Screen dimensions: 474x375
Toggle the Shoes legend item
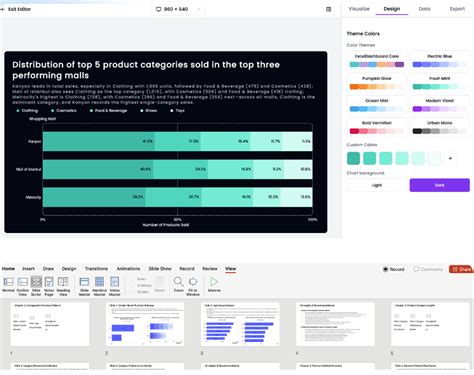tap(149, 111)
